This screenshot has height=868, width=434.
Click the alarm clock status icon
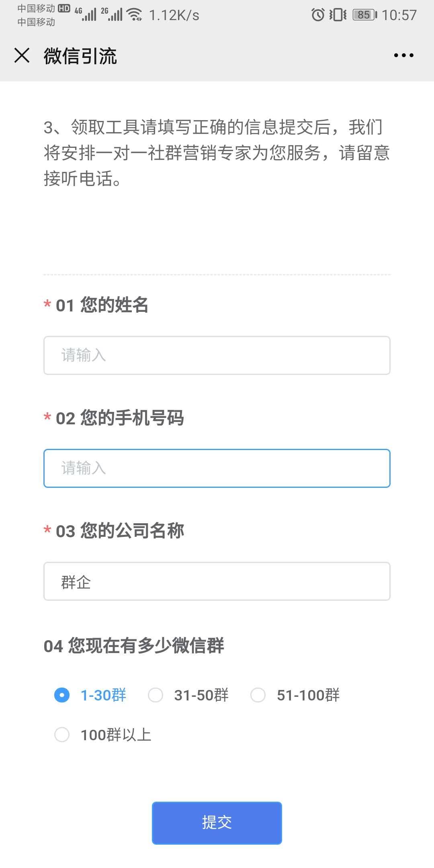click(x=317, y=14)
